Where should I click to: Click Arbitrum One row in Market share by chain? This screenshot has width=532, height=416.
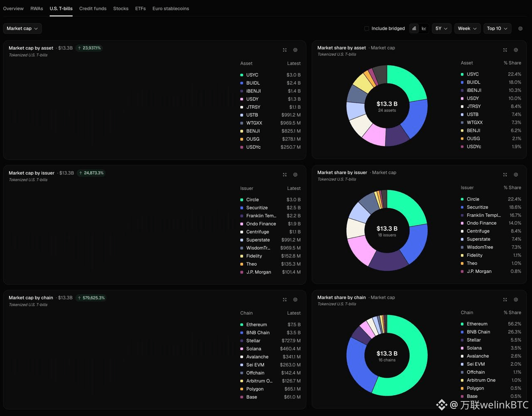(491, 380)
